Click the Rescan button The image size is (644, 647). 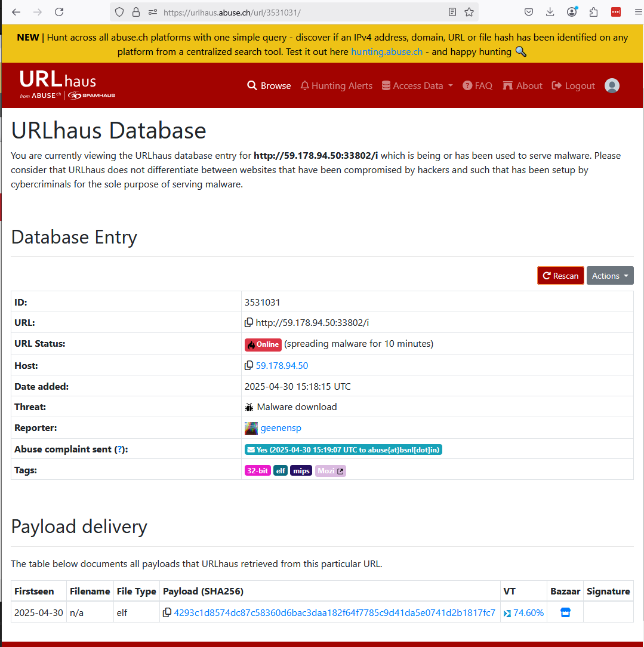pyautogui.click(x=560, y=276)
